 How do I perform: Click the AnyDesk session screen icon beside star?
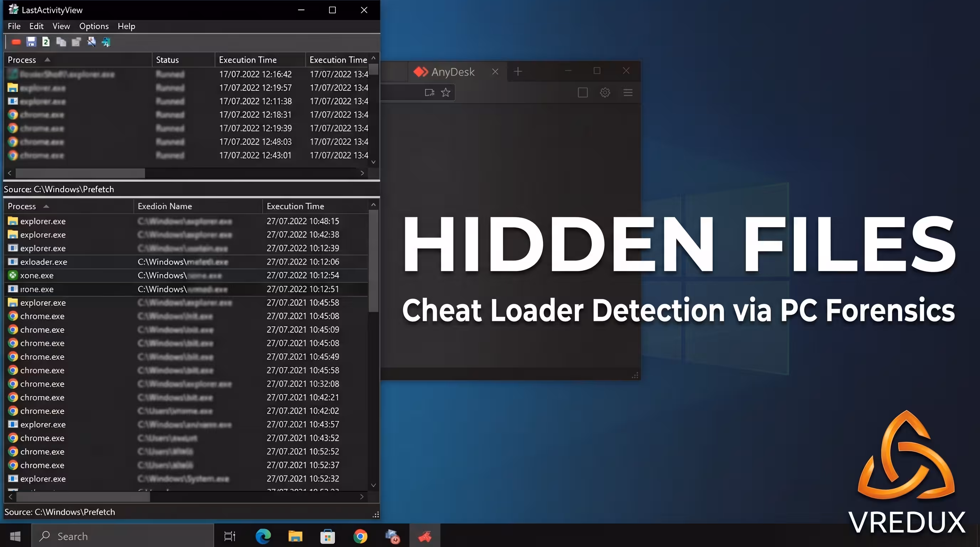point(429,93)
